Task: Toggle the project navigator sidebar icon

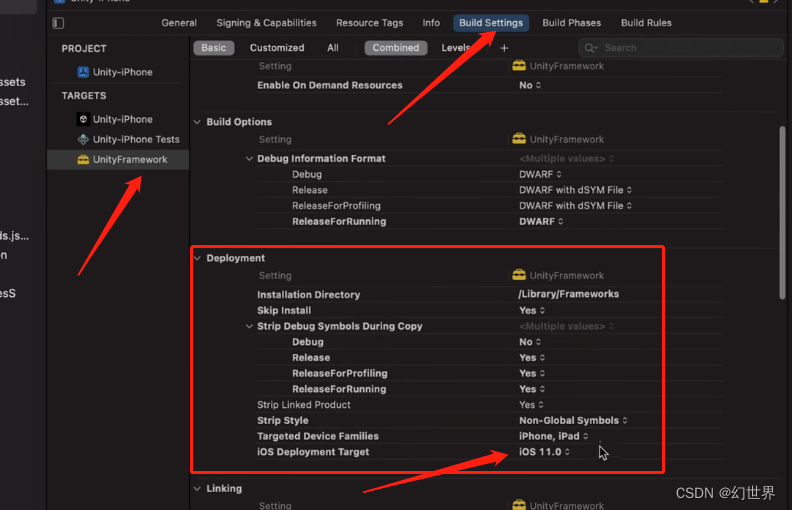Action: pyautogui.click(x=58, y=23)
